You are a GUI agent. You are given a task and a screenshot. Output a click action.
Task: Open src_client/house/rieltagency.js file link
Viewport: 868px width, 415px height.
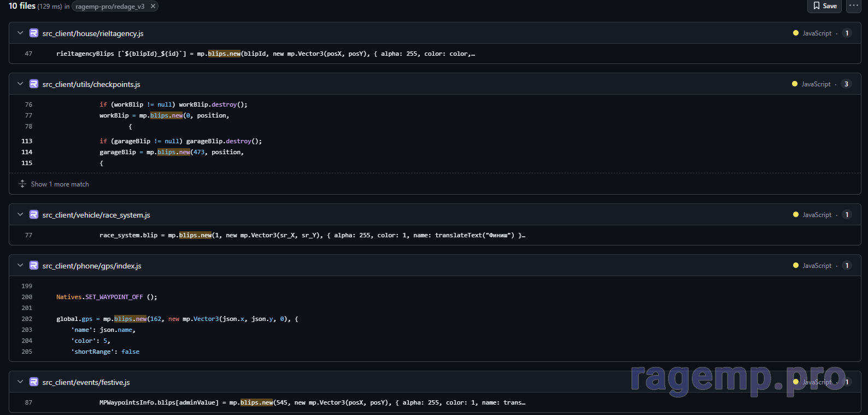pos(93,34)
